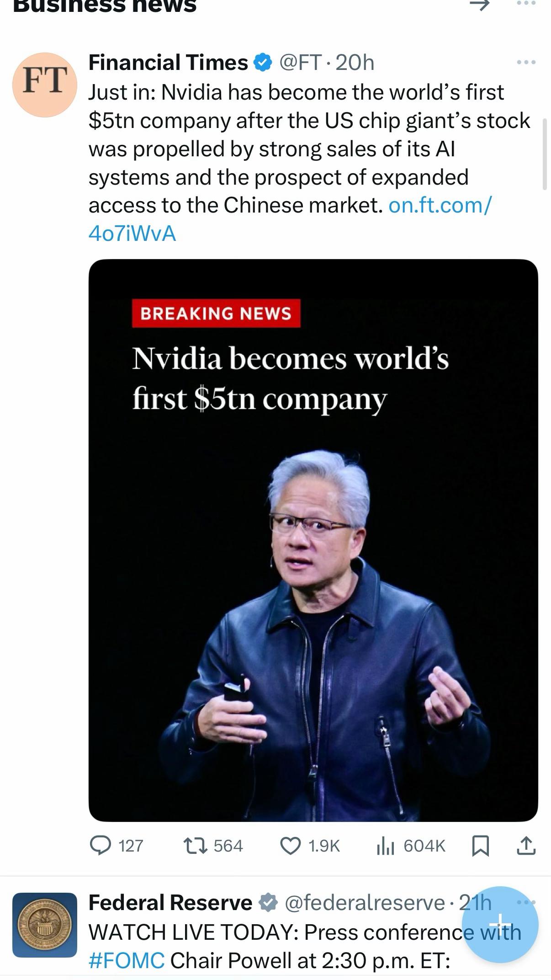The image size is (551, 980).
Task: Open the on.ft.com article link
Action: point(290,219)
